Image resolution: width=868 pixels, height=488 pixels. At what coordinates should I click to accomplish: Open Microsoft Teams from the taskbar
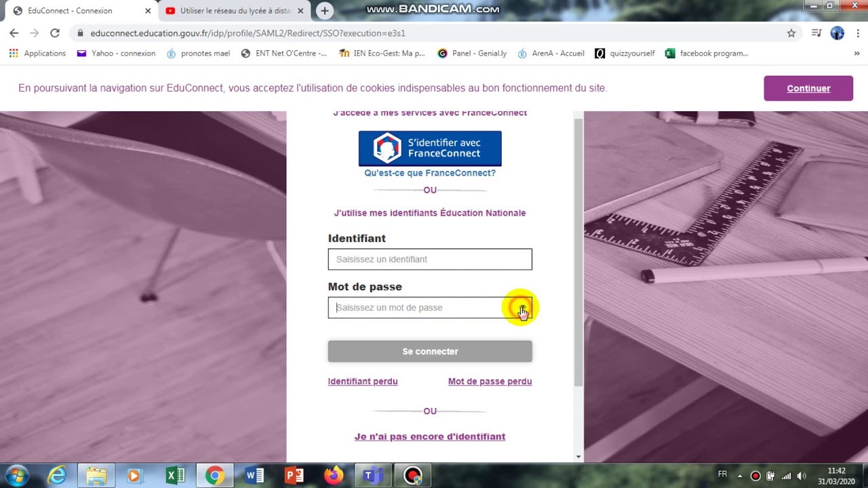pyautogui.click(x=373, y=476)
